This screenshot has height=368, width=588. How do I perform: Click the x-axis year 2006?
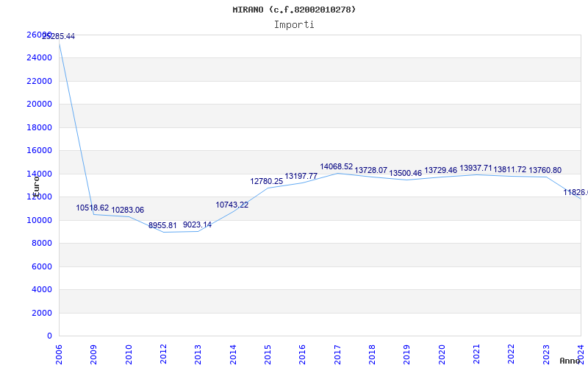tap(59, 355)
